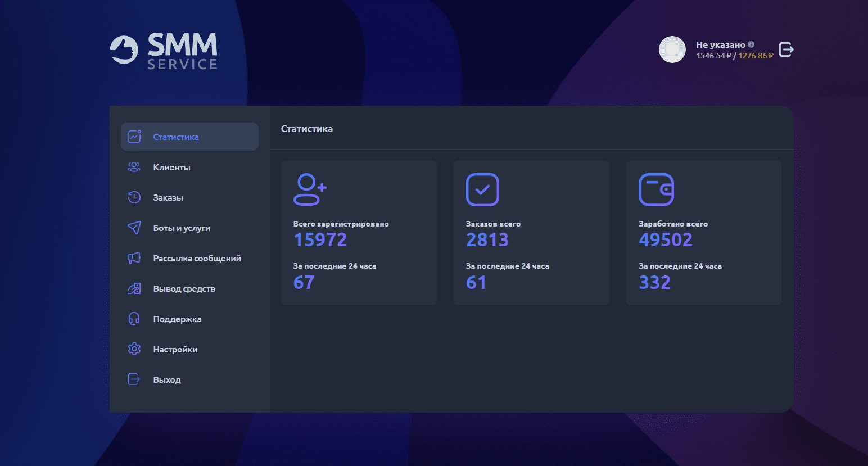The image size is (868, 466).
Task: Click the Выход exit door icon in sidebar
Action: 134,379
